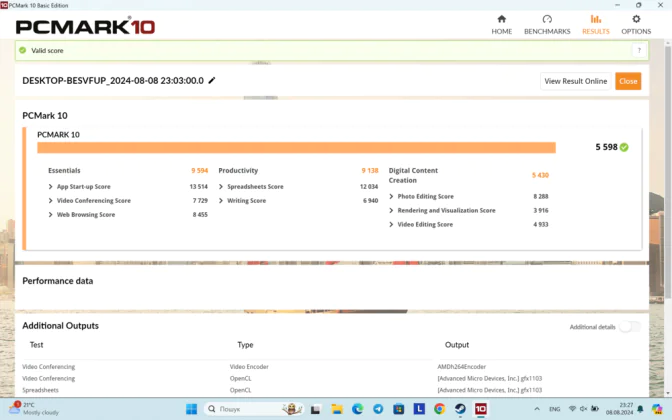This screenshot has width=672, height=420.
Task: Click the Productivity score 9 138
Action: point(369,171)
